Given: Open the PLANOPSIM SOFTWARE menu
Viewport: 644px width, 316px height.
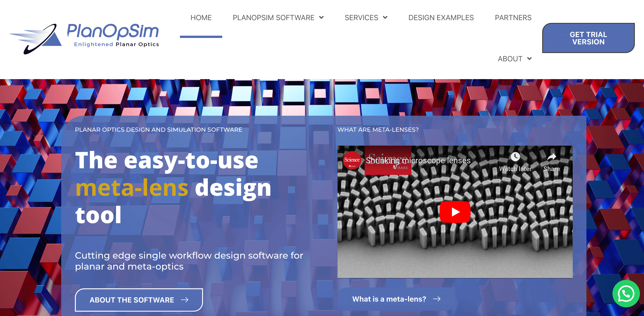Looking at the screenshot, I should [274, 18].
